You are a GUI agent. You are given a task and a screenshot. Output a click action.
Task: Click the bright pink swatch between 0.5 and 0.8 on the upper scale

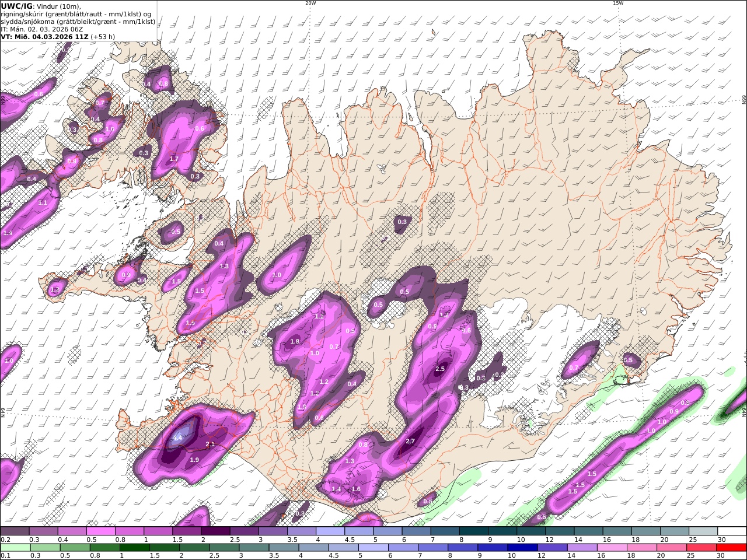pos(100,531)
